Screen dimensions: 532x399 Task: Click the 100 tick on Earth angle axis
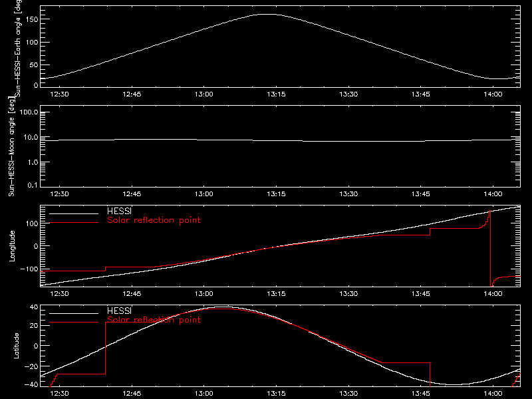coord(31,43)
